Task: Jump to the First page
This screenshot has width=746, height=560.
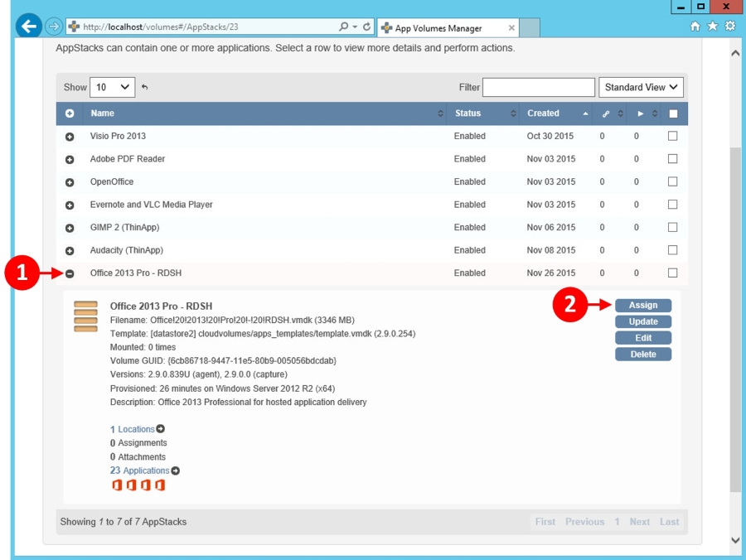Action: [x=545, y=522]
